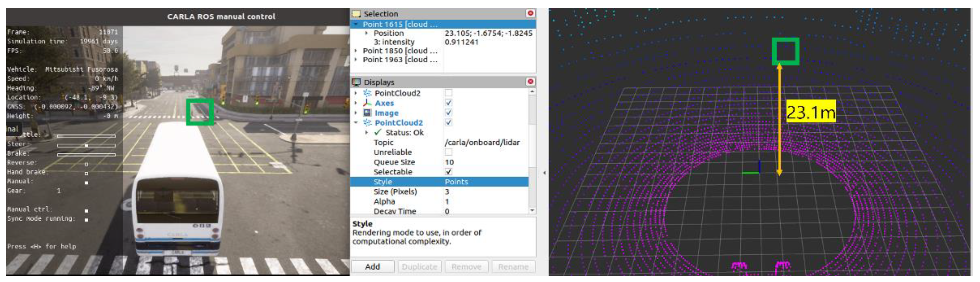Screen dimensions: 980x282
Task: Click the Axes display icon
Action: pyautogui.click(x=367, y=103)
